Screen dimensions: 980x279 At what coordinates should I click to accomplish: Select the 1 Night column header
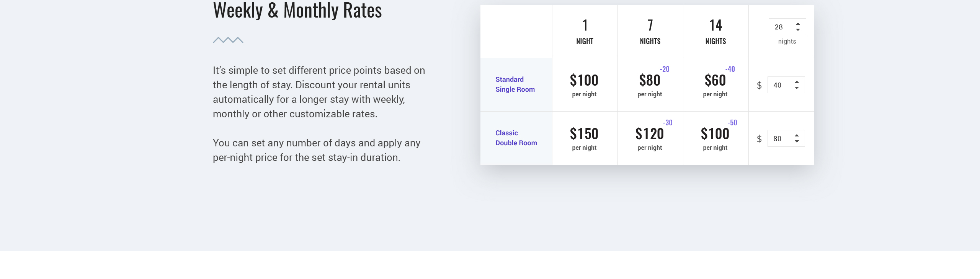coord(585,32)
